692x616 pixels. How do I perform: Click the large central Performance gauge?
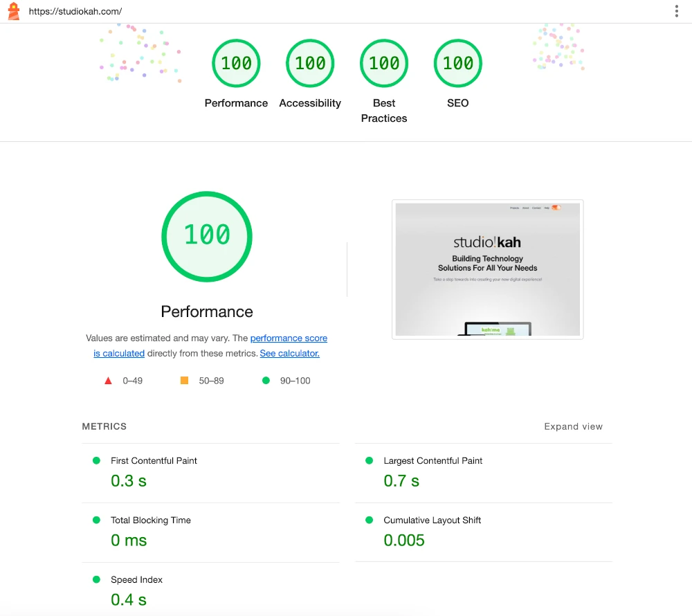pyautogui.click(x=206, y=236)
